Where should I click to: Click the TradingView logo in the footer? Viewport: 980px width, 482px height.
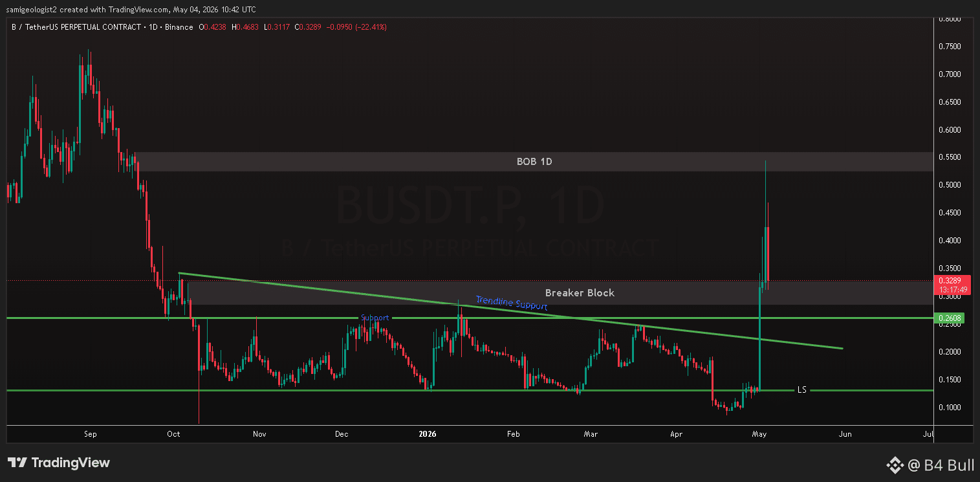tap(59, 463)
